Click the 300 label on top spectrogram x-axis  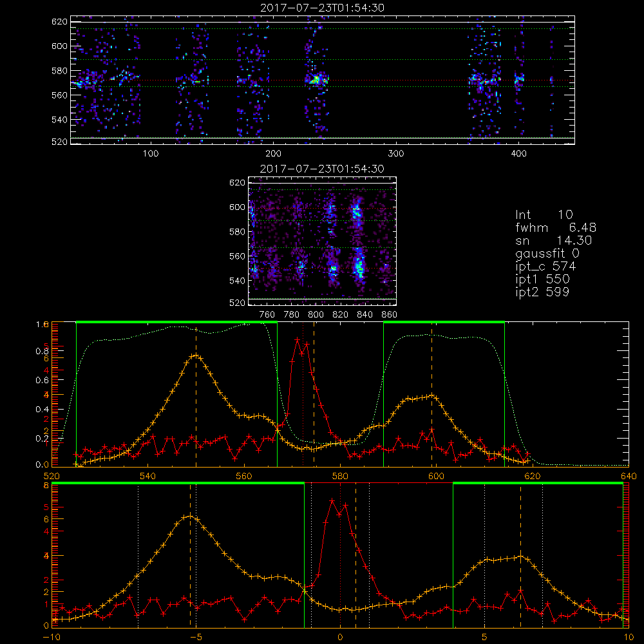tap(396, 154)
